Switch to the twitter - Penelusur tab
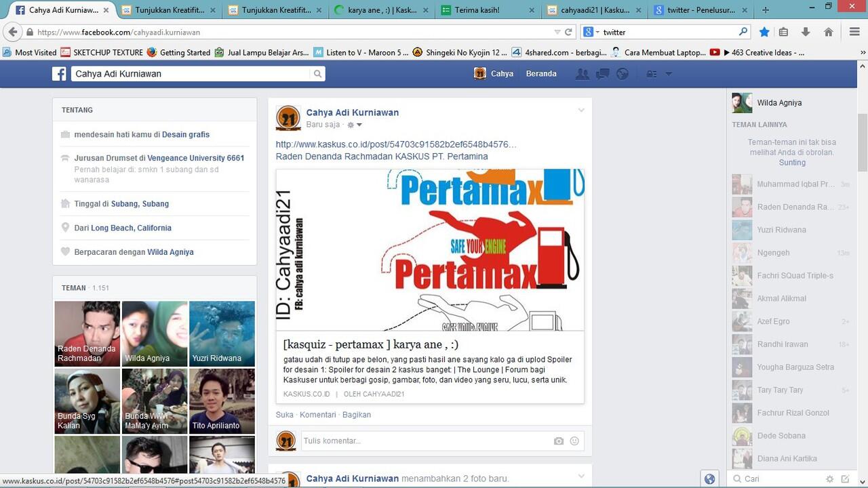868x488 pixels. [701, 10]
